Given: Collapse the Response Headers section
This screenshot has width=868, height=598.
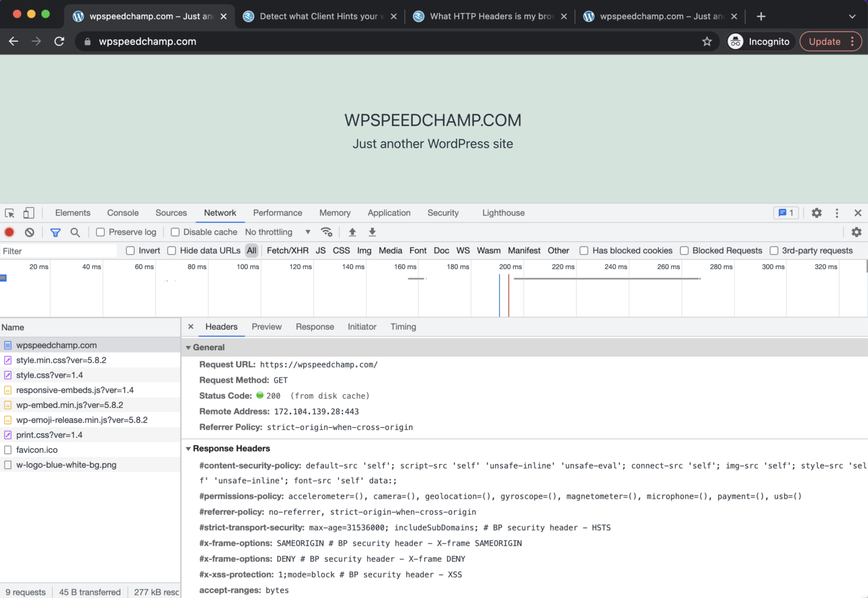Looking at the screenshot, I should coord(189,448).
